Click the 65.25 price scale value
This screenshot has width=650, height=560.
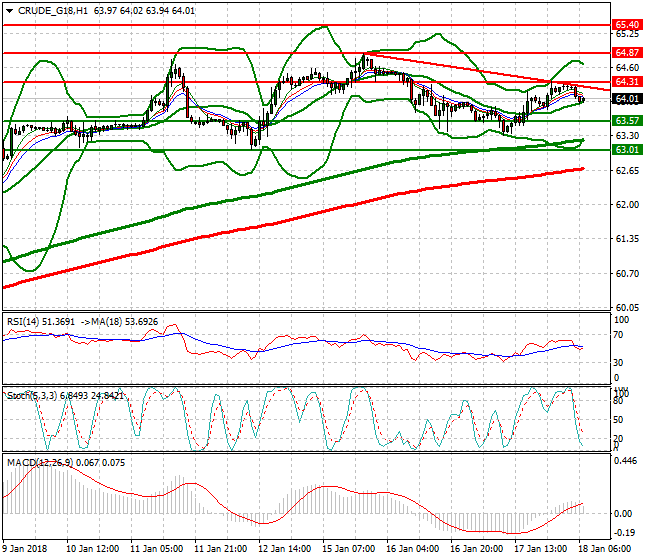[627, 34]
